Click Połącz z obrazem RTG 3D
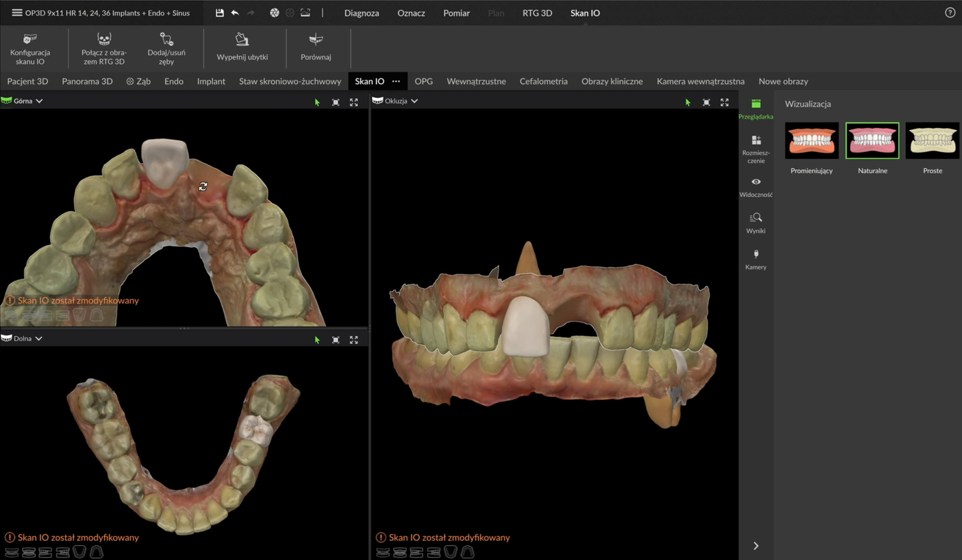 click(x=104, y=48)
